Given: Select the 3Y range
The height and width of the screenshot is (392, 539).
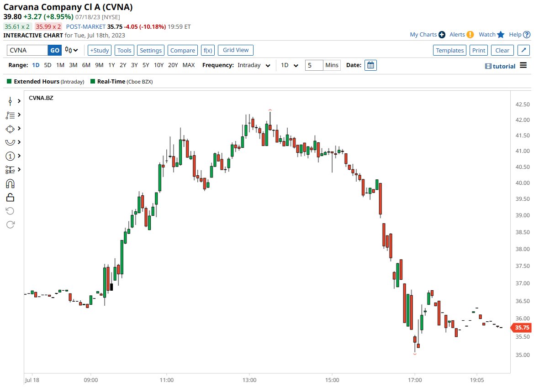Looking at the screenshot, I should coord(134,65).
